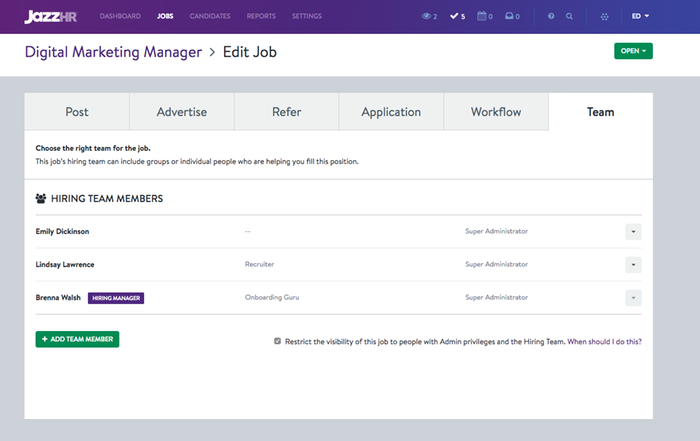This screenshot has width=700, height=441.
Task: Click Brenna Walsh's Hiring Manager badge
Action: click(116, 298)
